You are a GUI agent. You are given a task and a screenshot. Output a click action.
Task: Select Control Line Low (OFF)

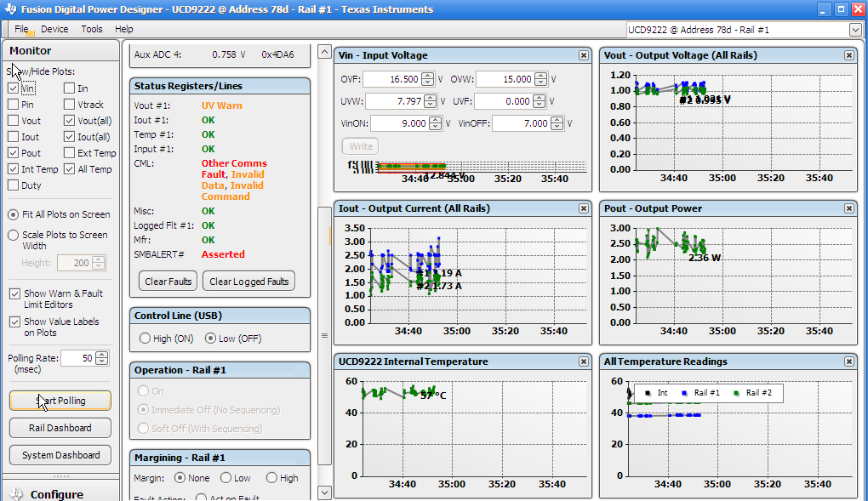[210, 339]
